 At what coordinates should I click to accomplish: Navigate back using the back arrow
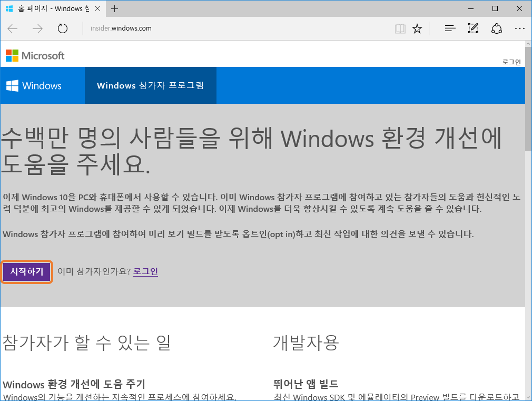point(12,28)
